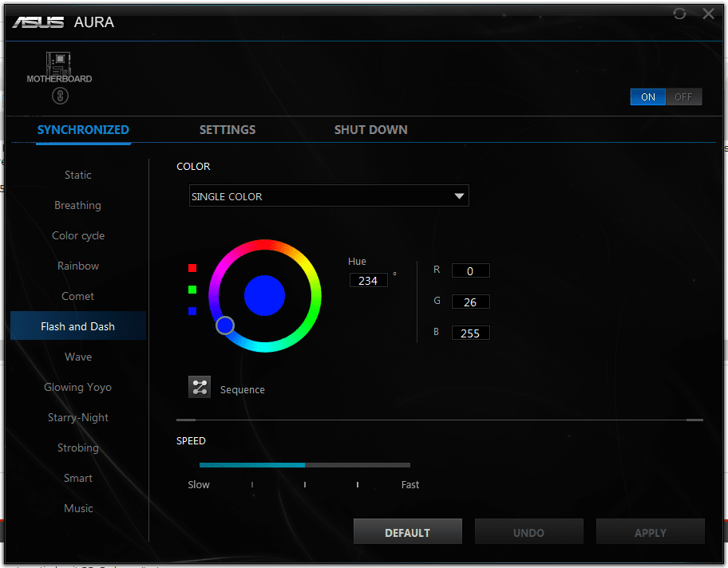The width and height of the screenshot is (728, 568).
Task: Select the Wave effect
Action: pos(78,357)
